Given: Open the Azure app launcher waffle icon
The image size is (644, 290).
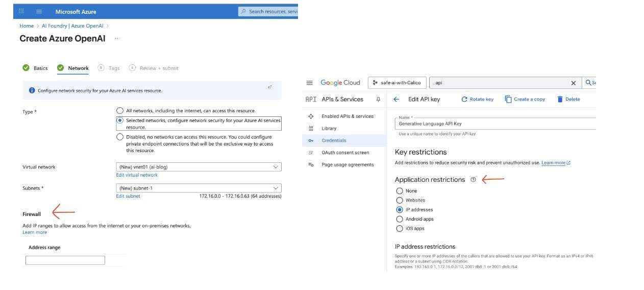Looking at the screenshot, I should pos(21,11).
